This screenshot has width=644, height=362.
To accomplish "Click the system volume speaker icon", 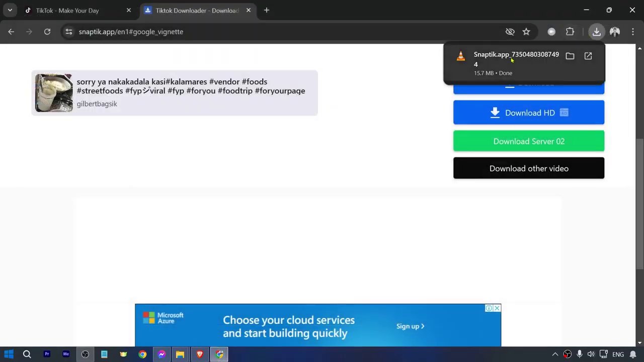I will point(591,354).
